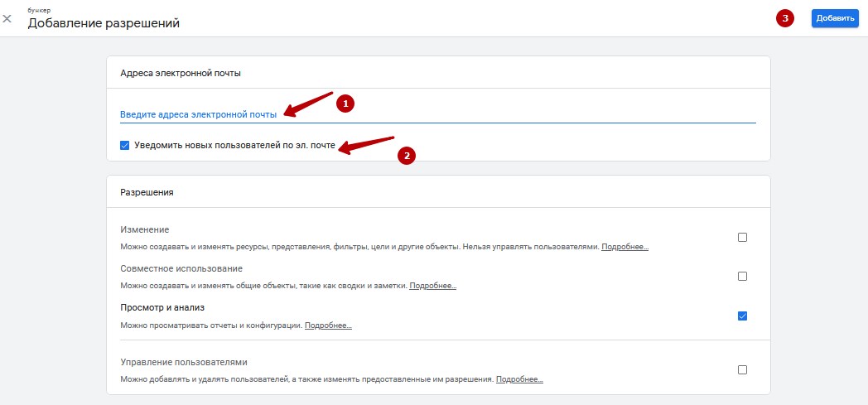This screenshot has width=868, height=405.
Task: Click the Уведомить новых пользователей label text
Action: [234, 146]
